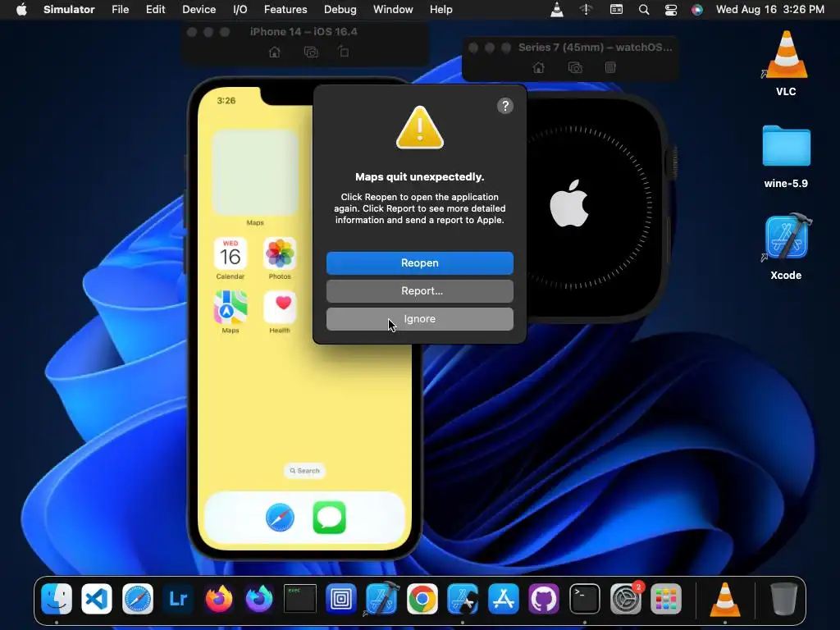Click the Siri icon in the menu bar
Image resolution: width=840 pixels, height=630 pixels.
click(697, 10)
